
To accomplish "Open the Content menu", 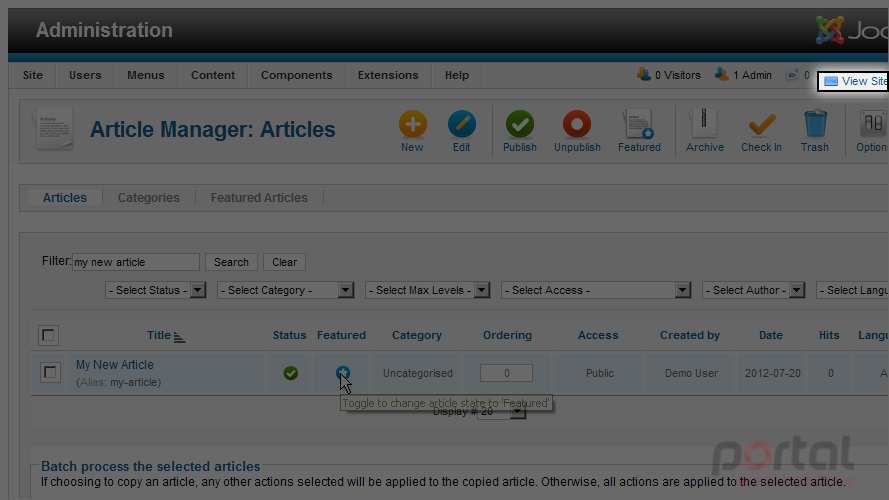I will click(213, 75).
